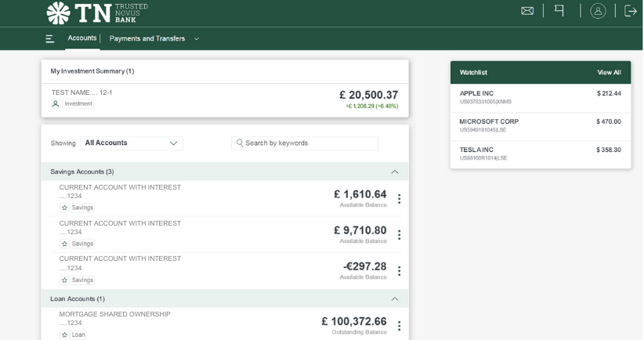Collapse the Savings Accounts section

[x=394, y=172]
